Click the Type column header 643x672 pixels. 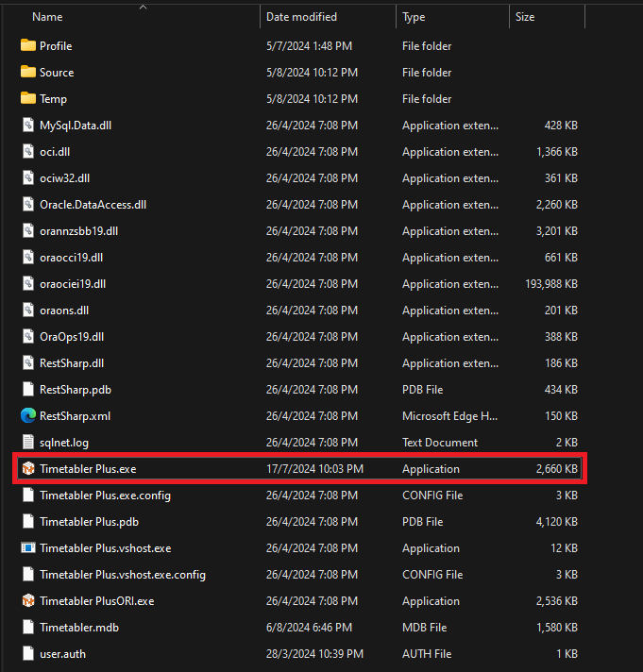pos(414,17)
